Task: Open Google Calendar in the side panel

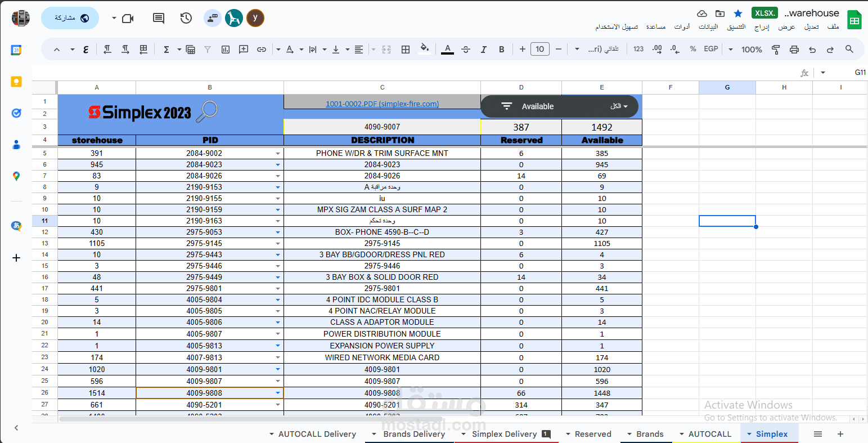Action: pos(16,50)
